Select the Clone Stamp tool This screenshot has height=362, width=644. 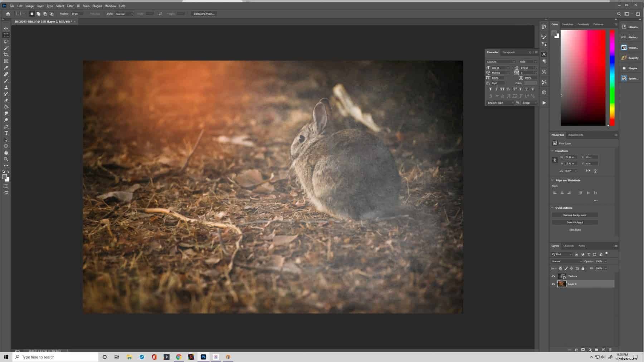(x=6, y=87)
